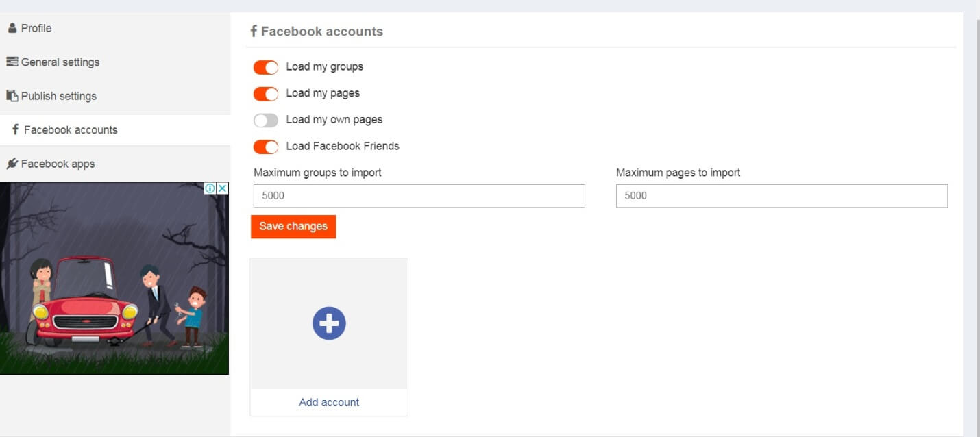Open Publish settings section

(115, 96)
